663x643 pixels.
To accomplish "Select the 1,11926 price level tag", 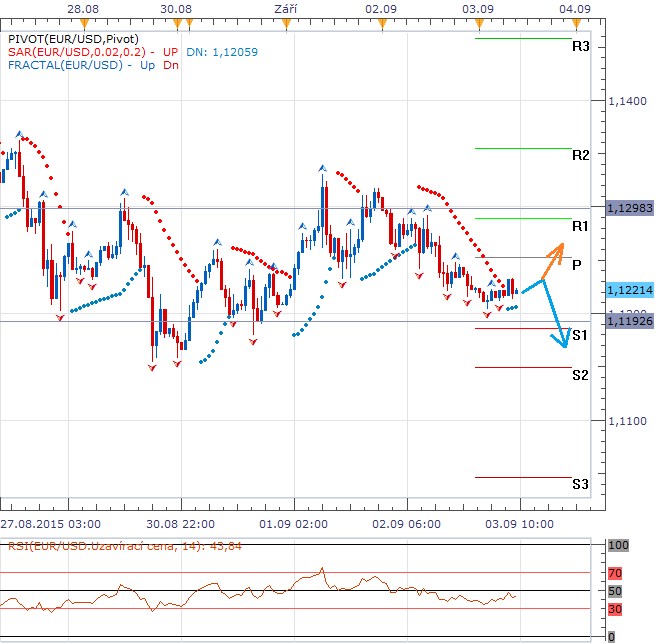I will click(x=629, y=322).
